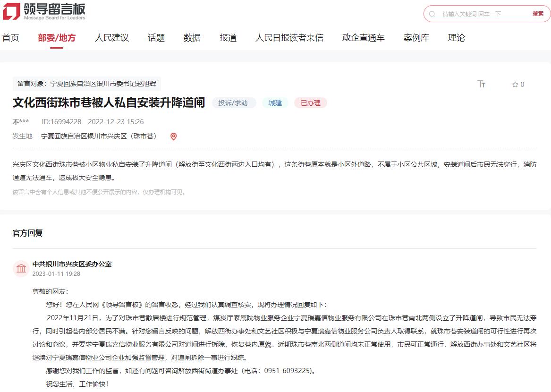Go to 人民建议 menu item
551x392 pixels.
click(x=111, y=38)
